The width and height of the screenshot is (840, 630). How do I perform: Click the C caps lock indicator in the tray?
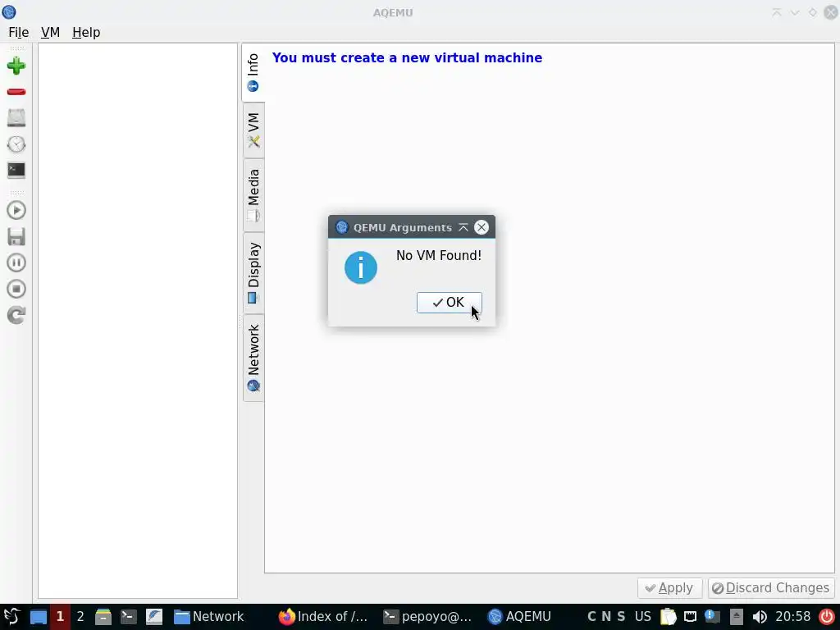click(591, 617)
